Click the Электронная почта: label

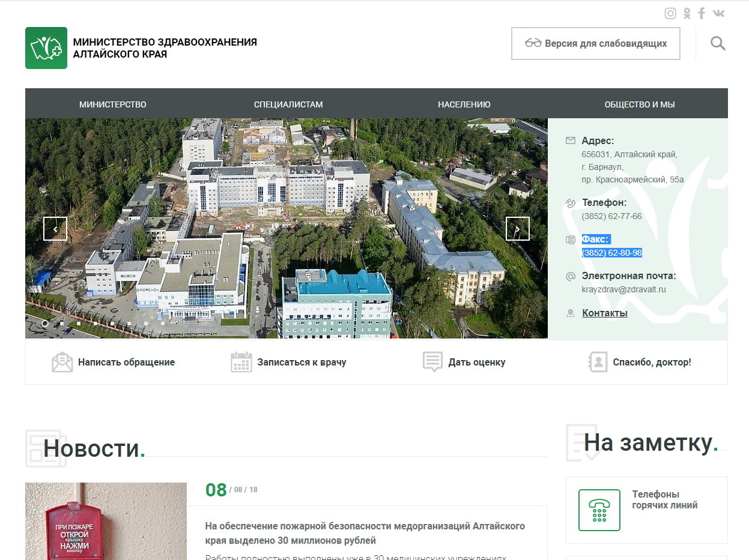[629, 276]
